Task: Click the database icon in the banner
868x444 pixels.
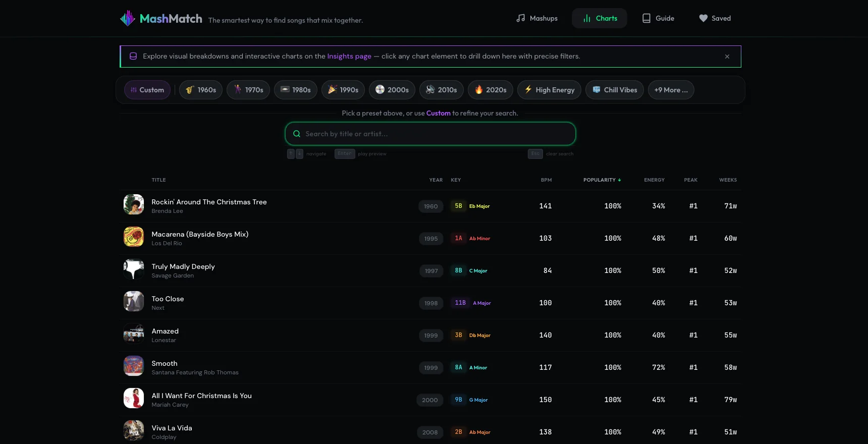Action: (133, 57)
